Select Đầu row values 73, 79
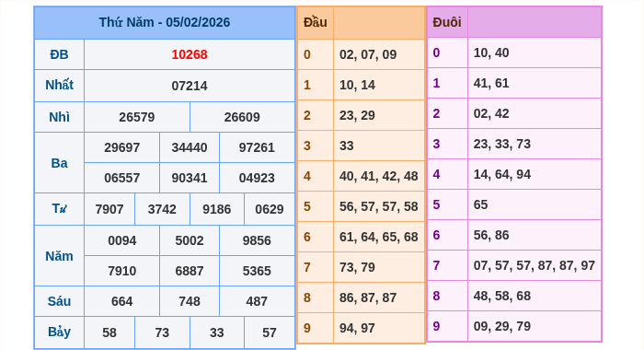The width and height of the screenshot is (644, 350). pyautogui.click(x=357, y=268)
